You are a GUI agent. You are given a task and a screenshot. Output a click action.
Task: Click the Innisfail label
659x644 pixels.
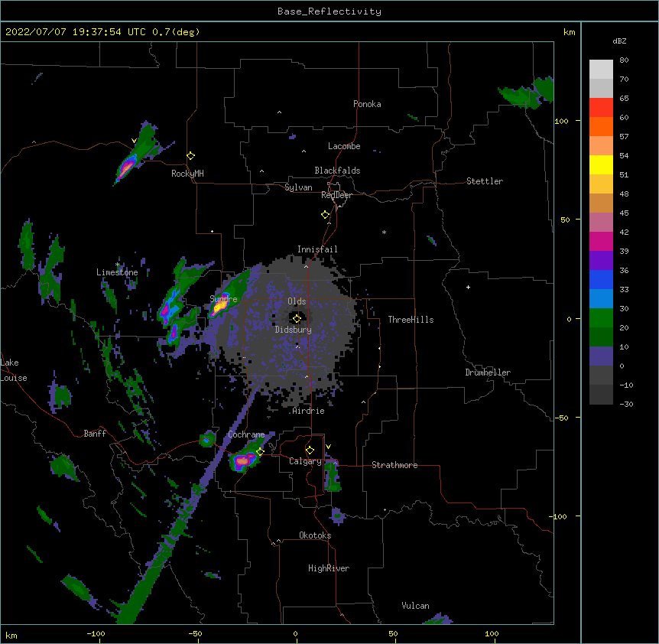coord(317,249)
